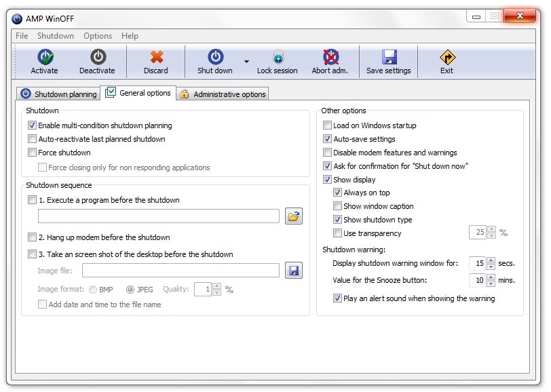Enable Use transparency checkbox
This screenshot has width=551, height=392.
pos(337,233)
